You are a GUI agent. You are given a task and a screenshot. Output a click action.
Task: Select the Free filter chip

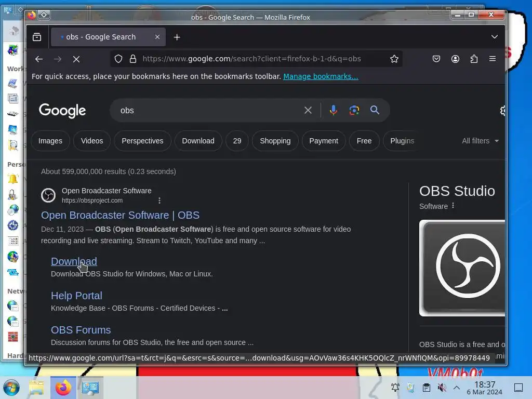[x=364, y=141]
